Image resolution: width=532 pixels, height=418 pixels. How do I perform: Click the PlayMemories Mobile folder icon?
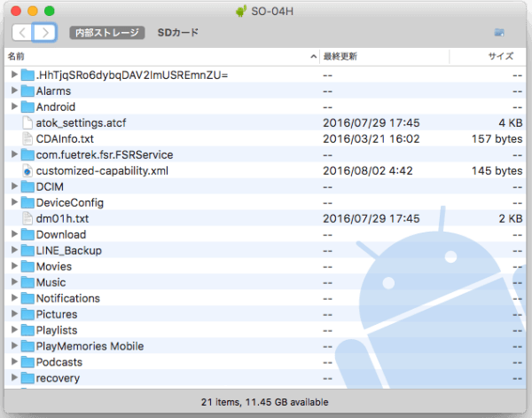[x=27, y=346]
